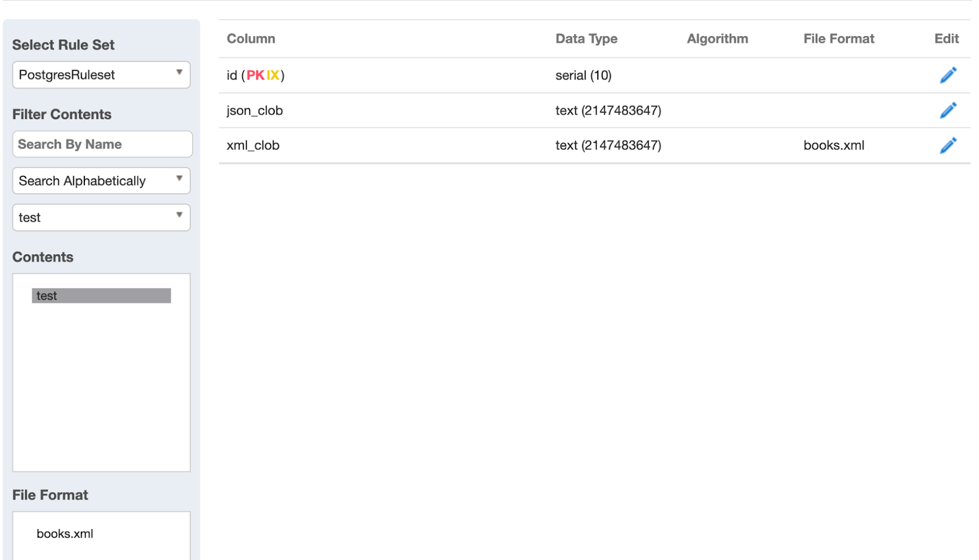Click edit pencil for xml_clob column
979x560 pixels.
[x=948, y=146]
